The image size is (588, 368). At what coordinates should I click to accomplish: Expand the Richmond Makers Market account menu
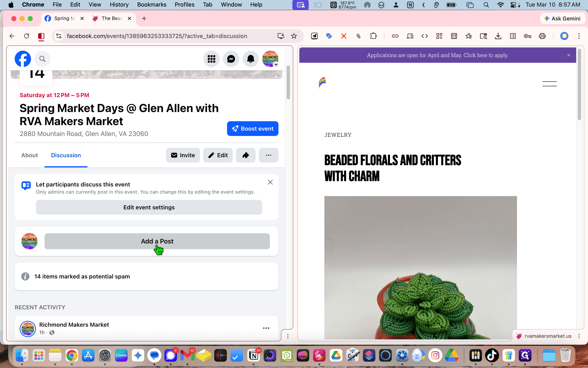pos(270,59)
